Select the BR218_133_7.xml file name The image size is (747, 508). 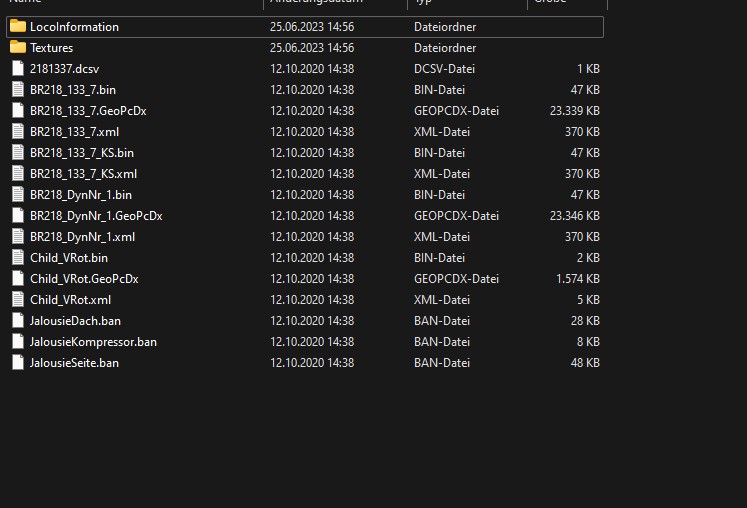pos(74,132)
